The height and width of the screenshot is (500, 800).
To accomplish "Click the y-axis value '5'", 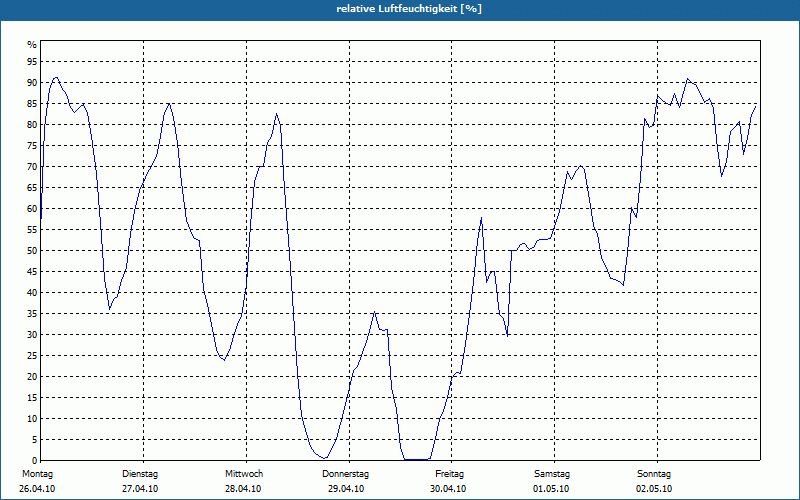I will pos(35,440).
